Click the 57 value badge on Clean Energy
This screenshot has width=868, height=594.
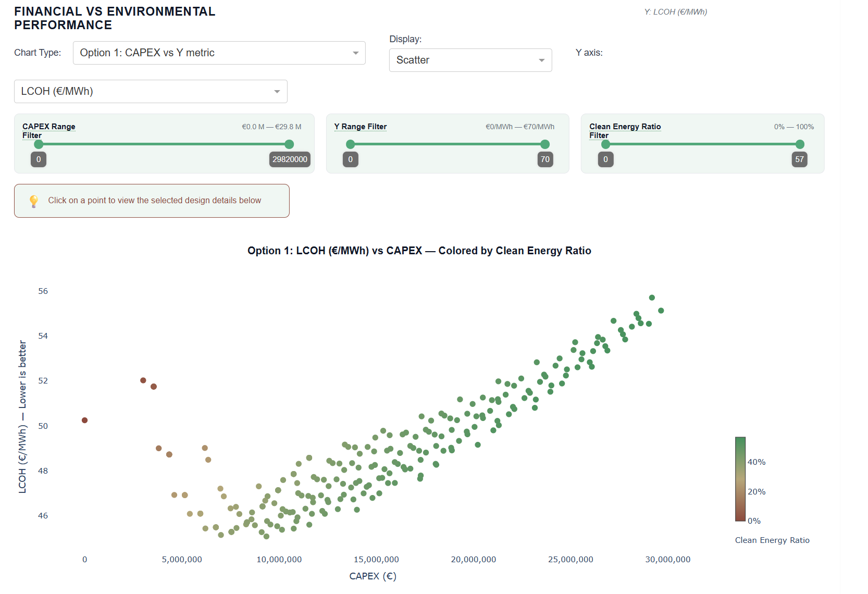799,159
